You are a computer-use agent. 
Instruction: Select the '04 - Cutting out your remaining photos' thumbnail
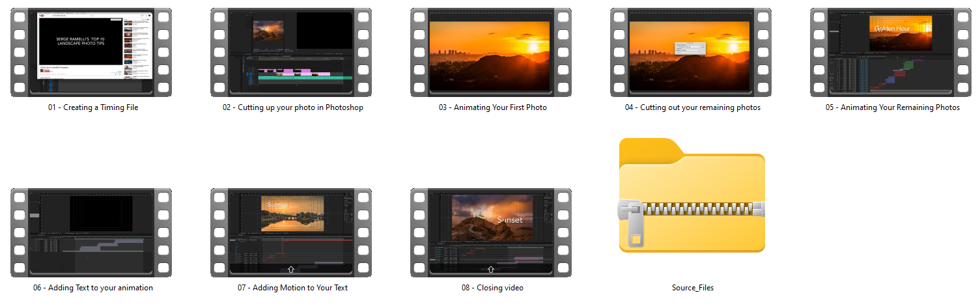tap(691, 52)
